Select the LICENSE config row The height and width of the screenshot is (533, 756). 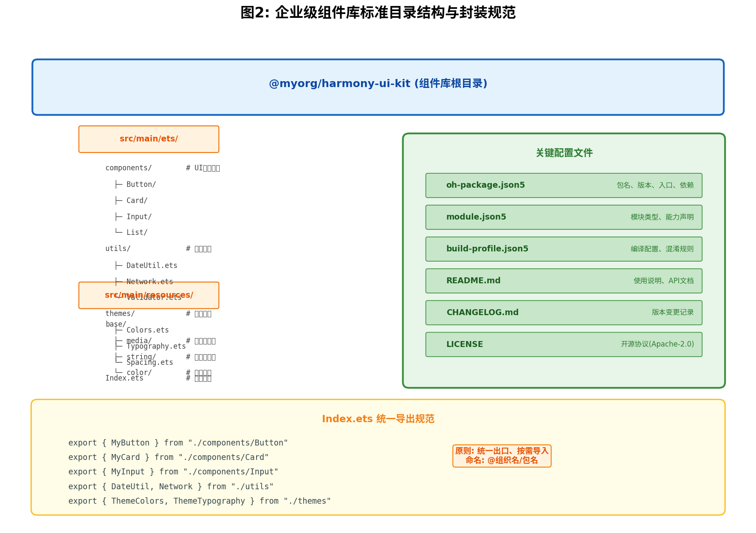(x=564, y=344)
